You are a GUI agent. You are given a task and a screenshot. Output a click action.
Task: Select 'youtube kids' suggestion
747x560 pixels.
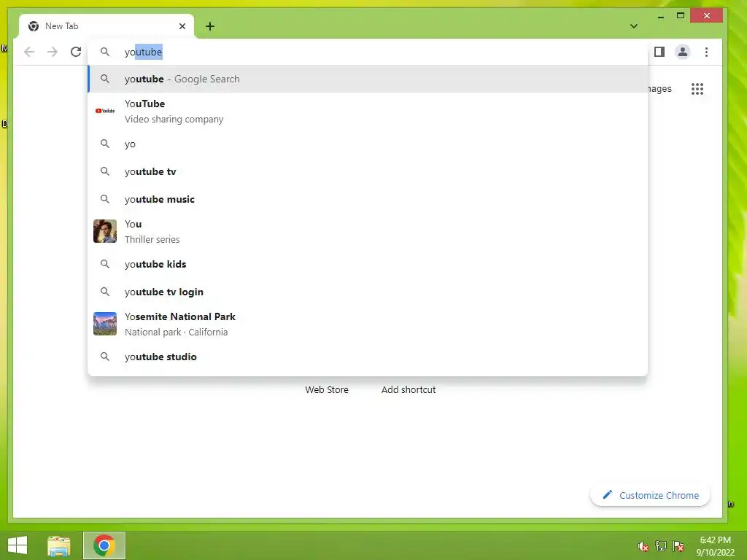click(368, 264)
